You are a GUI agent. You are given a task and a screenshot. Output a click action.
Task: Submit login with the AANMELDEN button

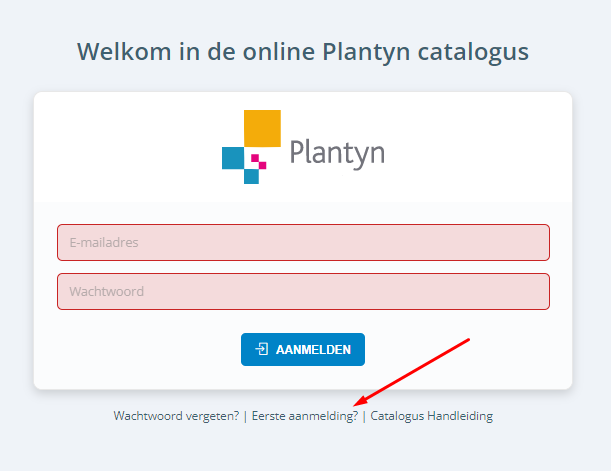coord(303,349)
